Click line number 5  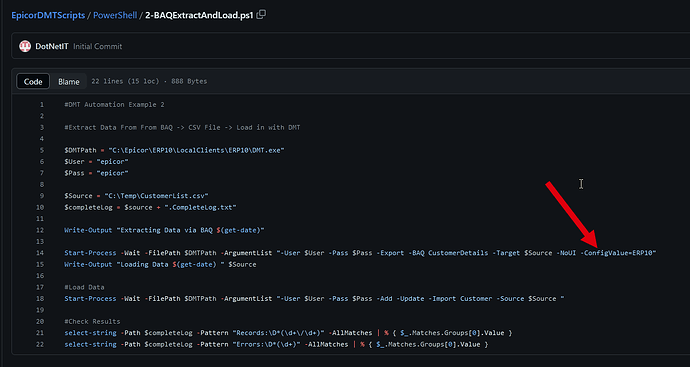(x=42, y=150)
